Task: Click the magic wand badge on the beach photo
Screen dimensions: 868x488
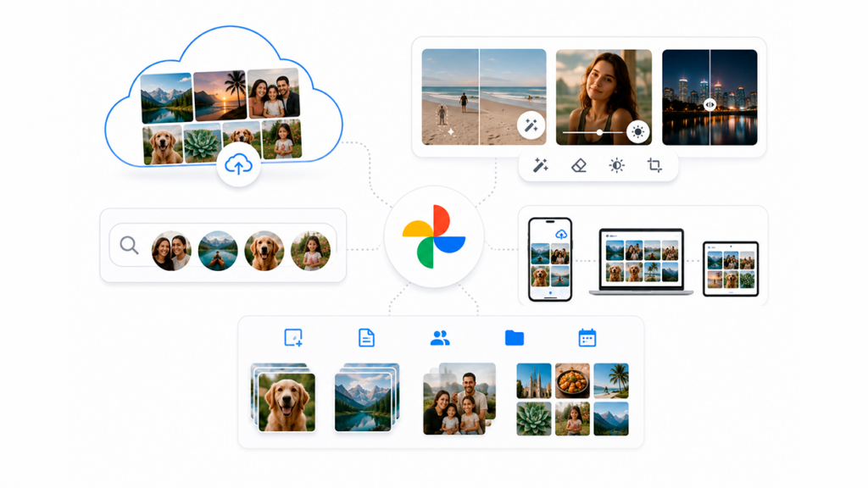Action: 531,125
